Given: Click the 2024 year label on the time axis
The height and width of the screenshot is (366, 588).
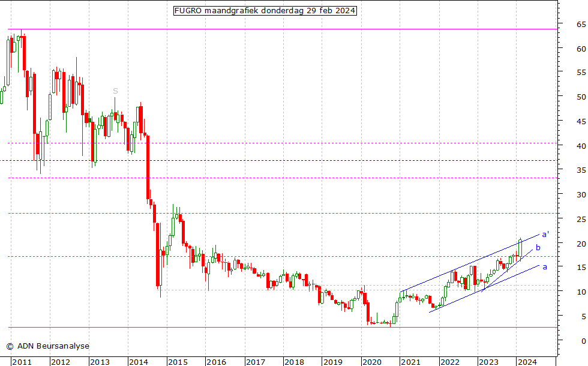Looking at the screenshot, I should 527,362.
